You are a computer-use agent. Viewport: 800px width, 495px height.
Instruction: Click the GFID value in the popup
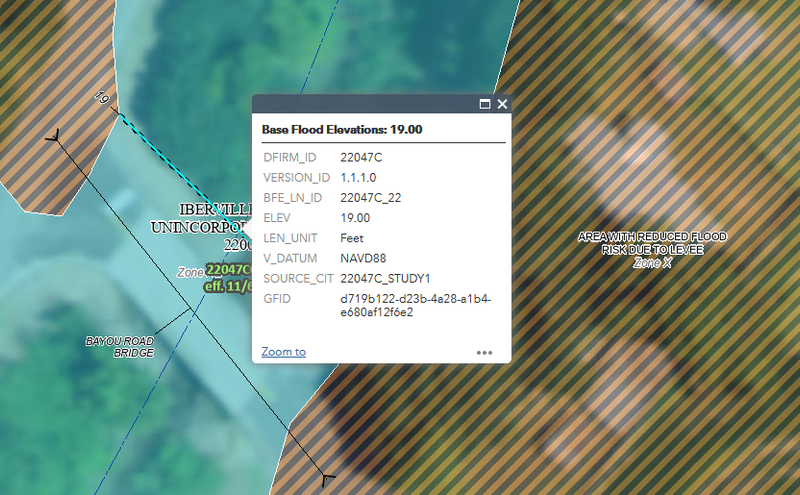tap(415, 305)
